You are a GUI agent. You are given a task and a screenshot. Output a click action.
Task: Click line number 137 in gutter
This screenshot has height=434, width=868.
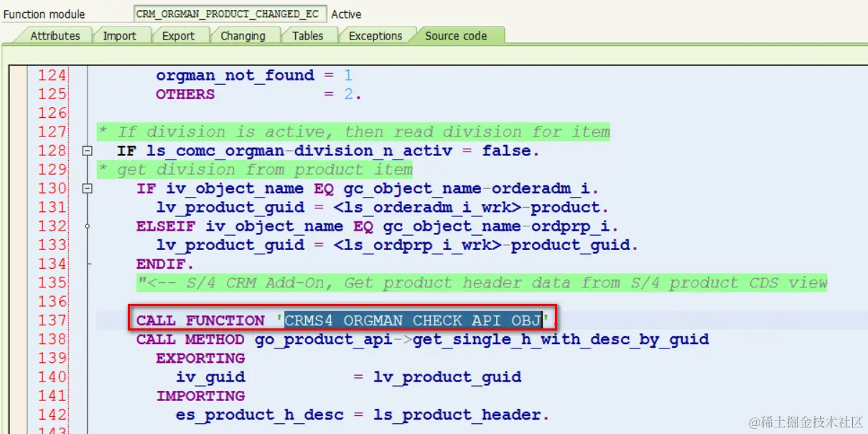pos(52,320)
